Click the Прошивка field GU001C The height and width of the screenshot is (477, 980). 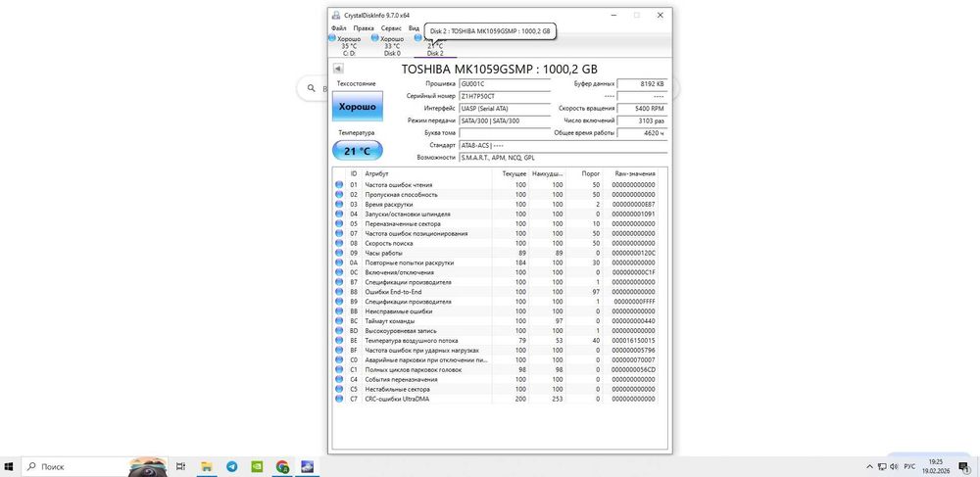505,83
